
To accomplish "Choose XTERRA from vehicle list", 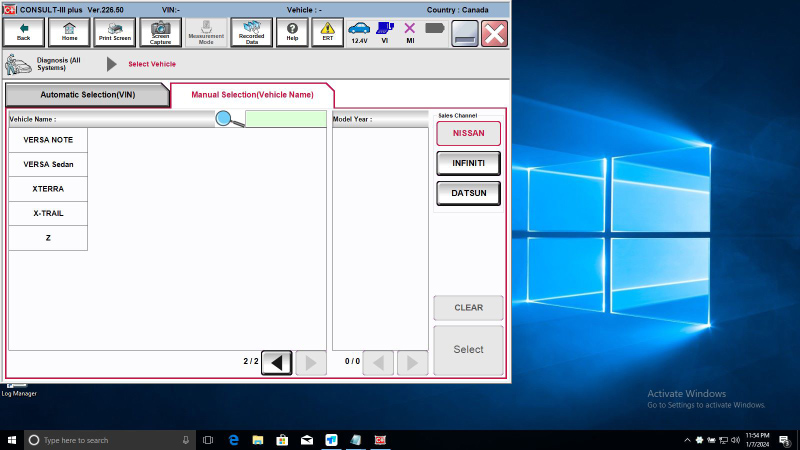I will 48,189.
